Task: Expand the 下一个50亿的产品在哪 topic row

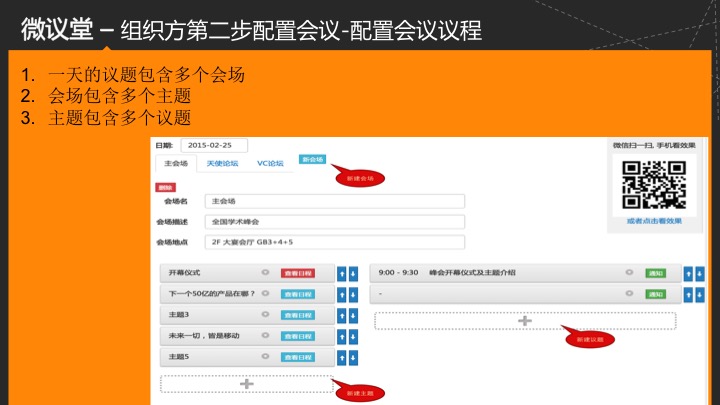Action: [212, 294]
